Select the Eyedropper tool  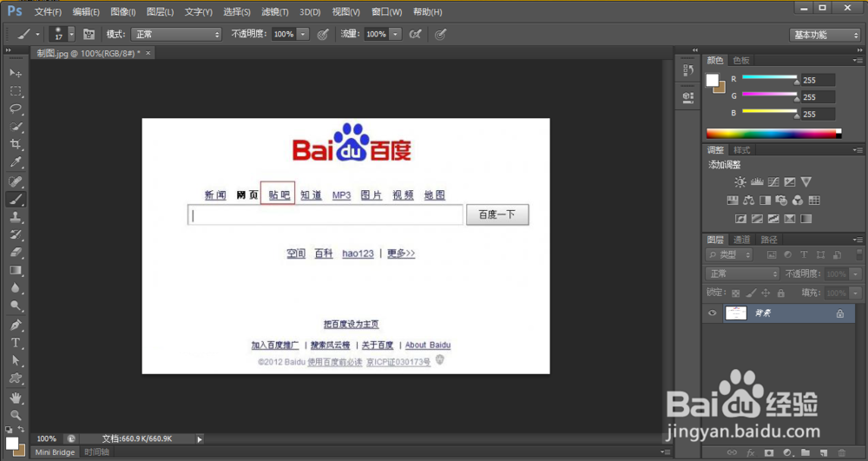(x=16, y=162)
